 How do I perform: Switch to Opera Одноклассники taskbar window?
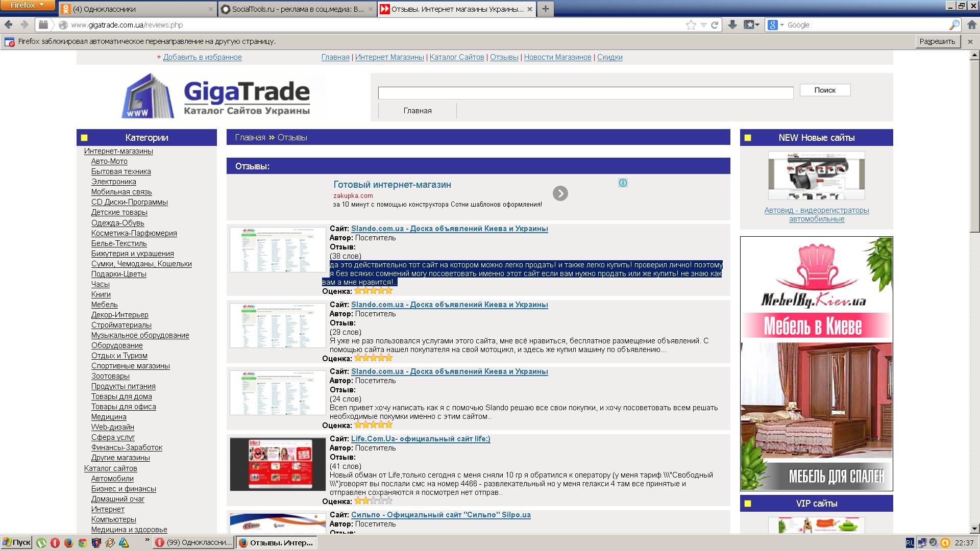point(193,542)
